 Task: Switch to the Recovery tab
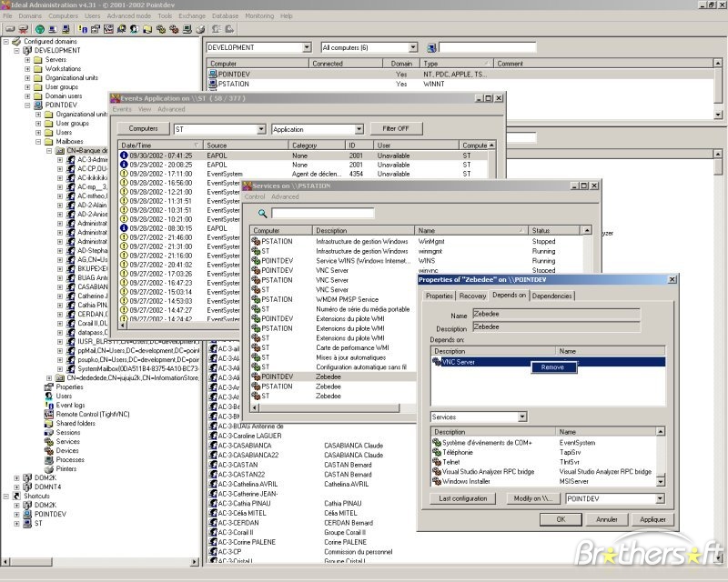(x=472, y=296)
